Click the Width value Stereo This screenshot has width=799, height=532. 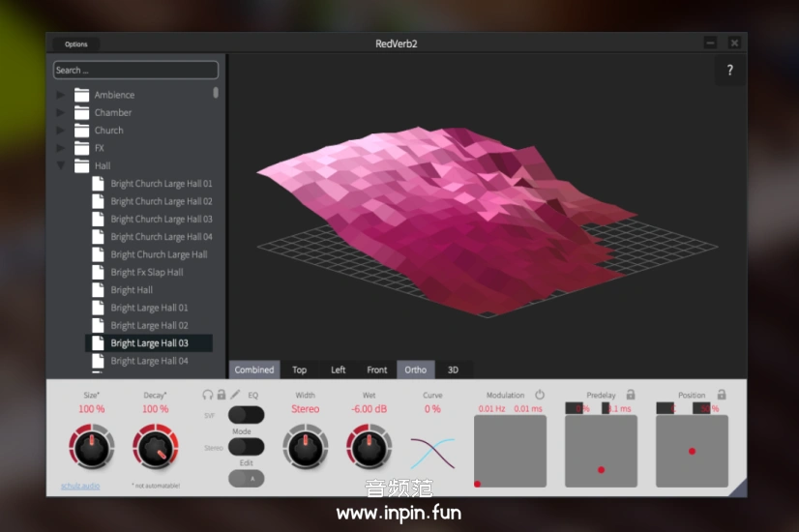306,409
